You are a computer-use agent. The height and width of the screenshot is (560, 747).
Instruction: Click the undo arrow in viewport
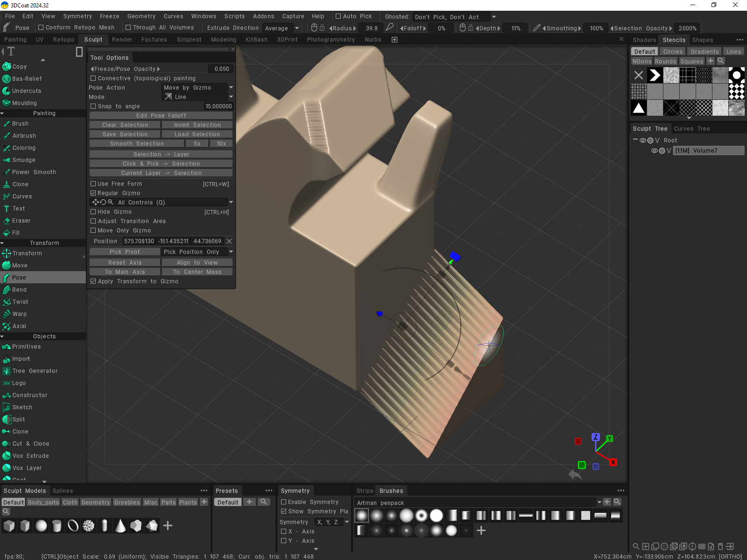(x=575, y=475)
